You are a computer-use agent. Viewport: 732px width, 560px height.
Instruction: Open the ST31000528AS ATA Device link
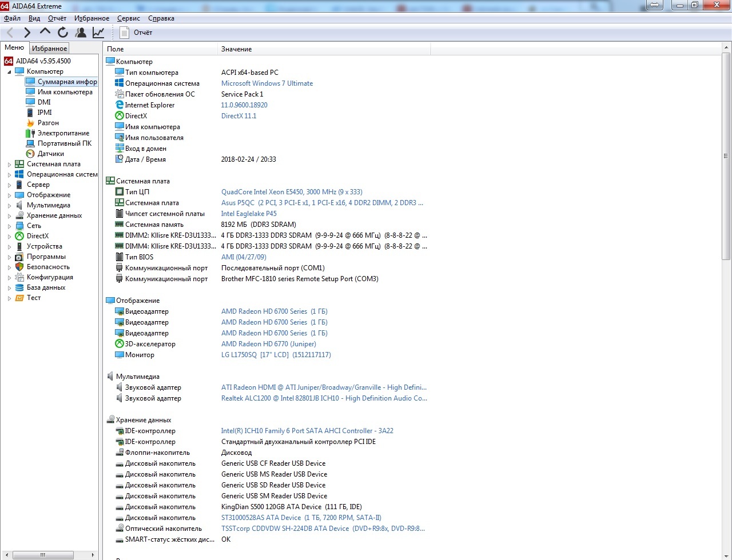(x=301, y=518)
